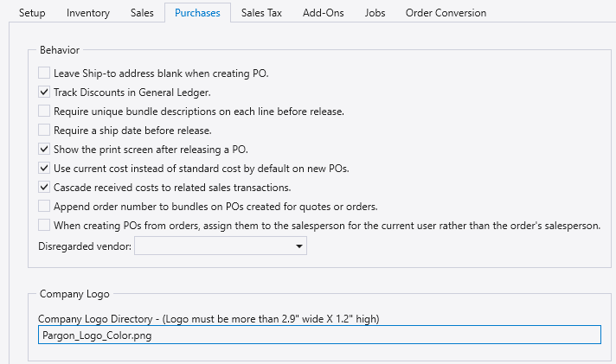Open the Setup tab
The width and height of the screenshot is (616, 364).
[32, 13]
